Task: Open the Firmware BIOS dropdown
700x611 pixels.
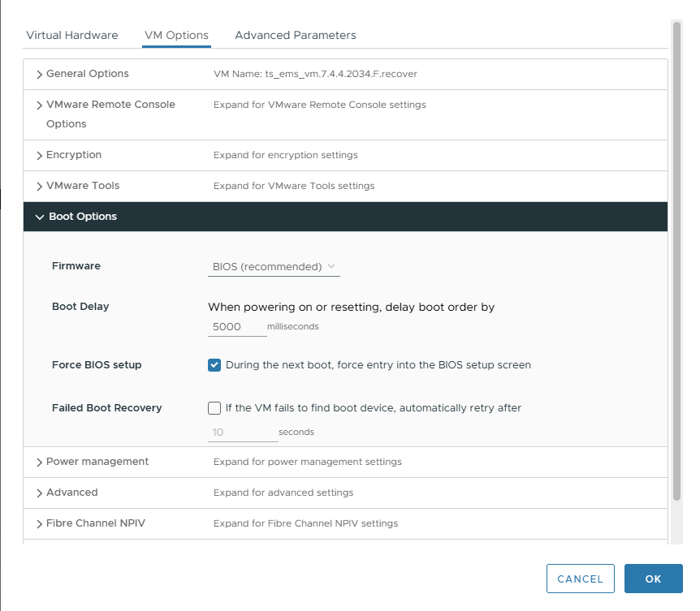Action: pyautogui.click(x=274, y=266)
